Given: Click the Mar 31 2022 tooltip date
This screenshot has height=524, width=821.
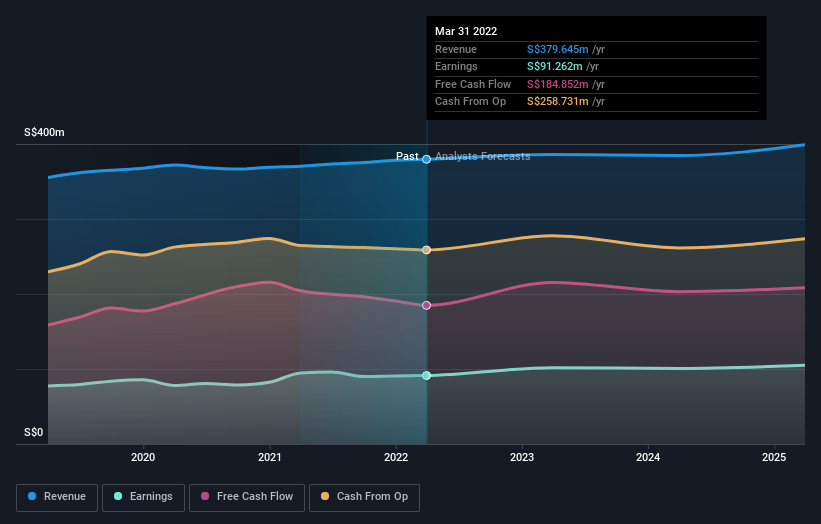Looking at the screenshot, I should [x=466, y=31].
